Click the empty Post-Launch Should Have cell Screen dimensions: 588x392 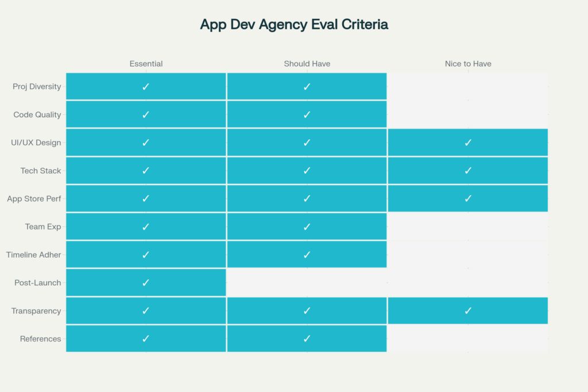[x=307, y=282]
